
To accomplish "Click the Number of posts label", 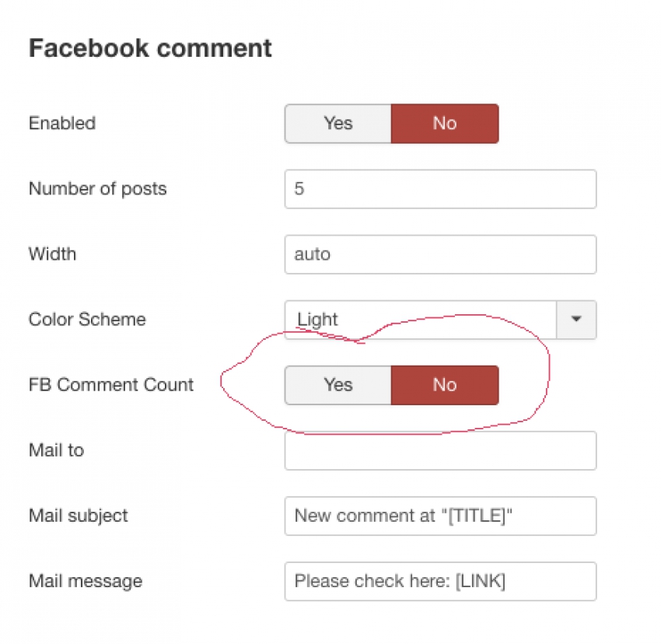I will (98, 189).
